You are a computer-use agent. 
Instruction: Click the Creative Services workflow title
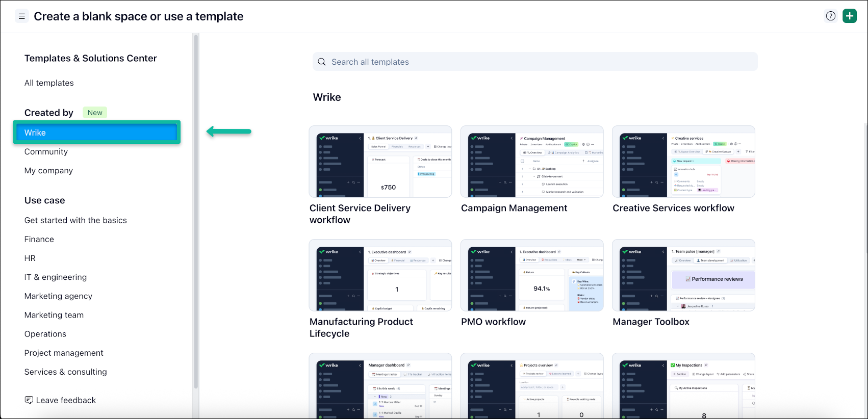coord(673,208)
